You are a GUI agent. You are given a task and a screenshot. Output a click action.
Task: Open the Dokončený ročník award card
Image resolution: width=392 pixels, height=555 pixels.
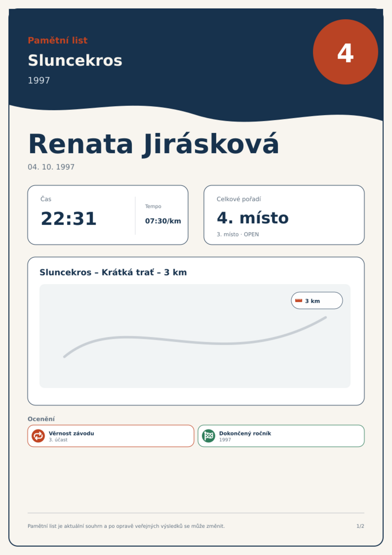281,436
